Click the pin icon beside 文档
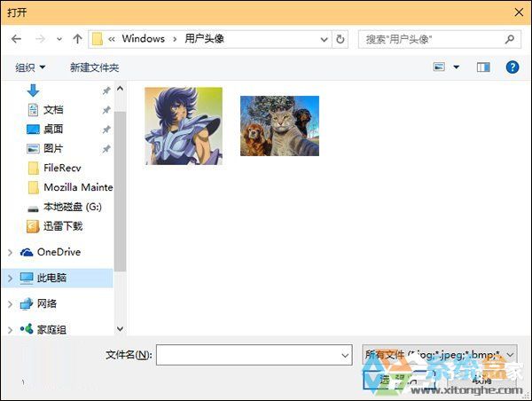 pos(106,110)
